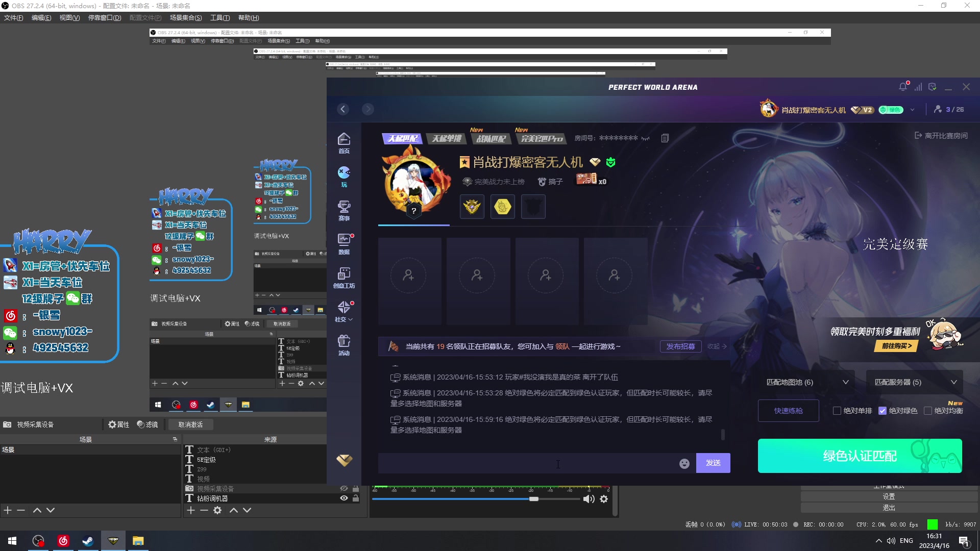Screen dimensions: 980x551
Task: Open Steam from the Windows taskbar
Action: [x=88, y=541]
